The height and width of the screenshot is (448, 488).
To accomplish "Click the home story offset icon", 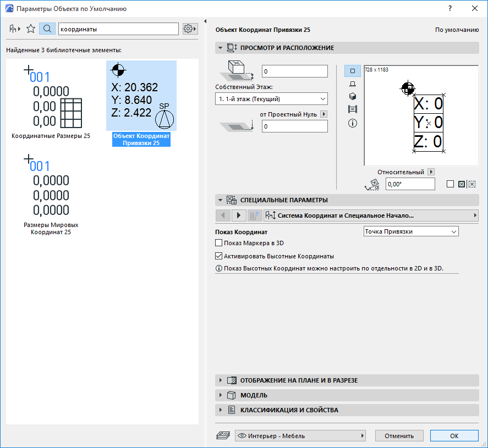I will [x=237, y=71].
